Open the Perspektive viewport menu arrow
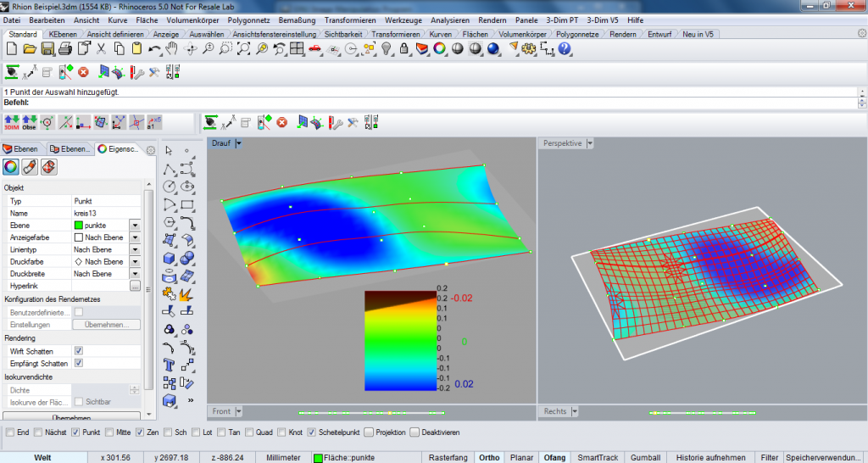The width and height of the screenshot is (868, 463). [x=590, y=143]
